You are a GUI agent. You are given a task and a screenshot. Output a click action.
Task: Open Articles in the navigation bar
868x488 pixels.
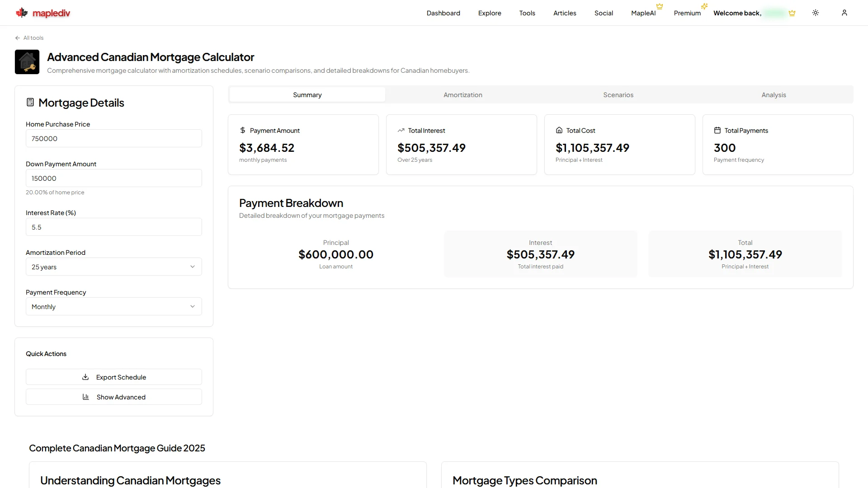(x=565, y=13)
